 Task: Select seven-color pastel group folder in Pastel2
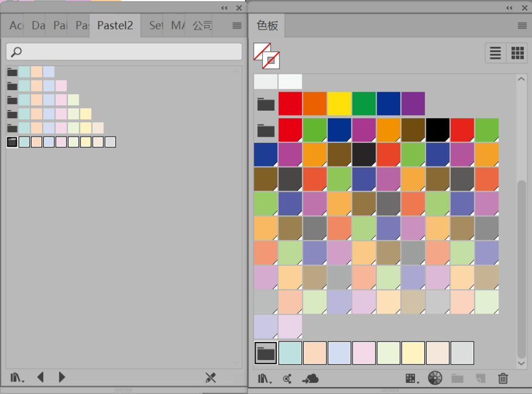pos(12,128)
